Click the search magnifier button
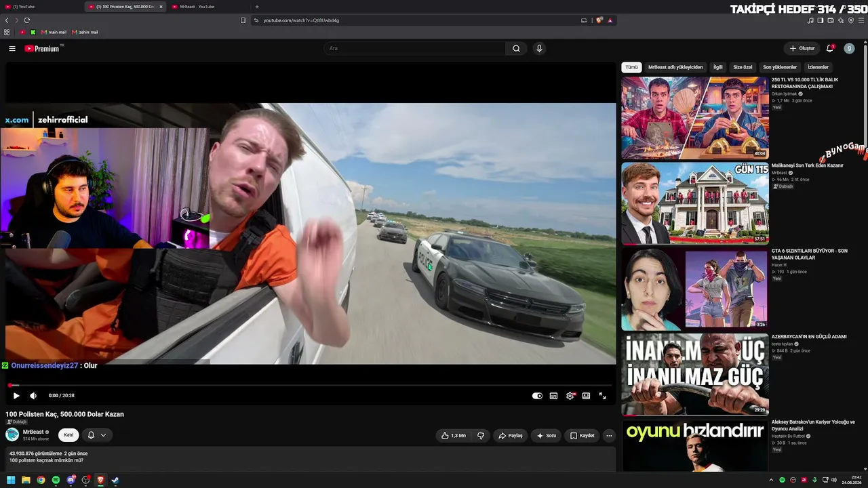 pyautogui.click(x=516, y=49)
